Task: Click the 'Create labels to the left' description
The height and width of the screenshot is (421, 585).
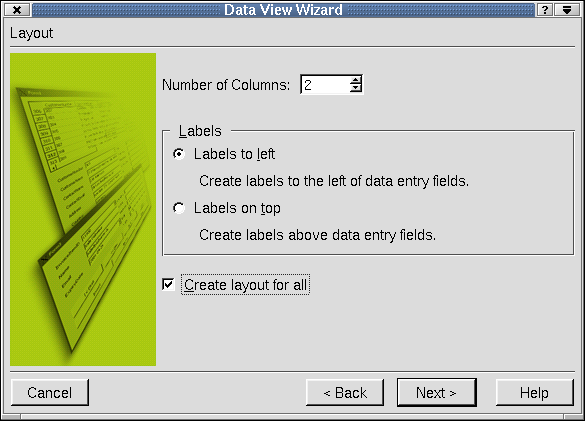Action: coord(334,181)
